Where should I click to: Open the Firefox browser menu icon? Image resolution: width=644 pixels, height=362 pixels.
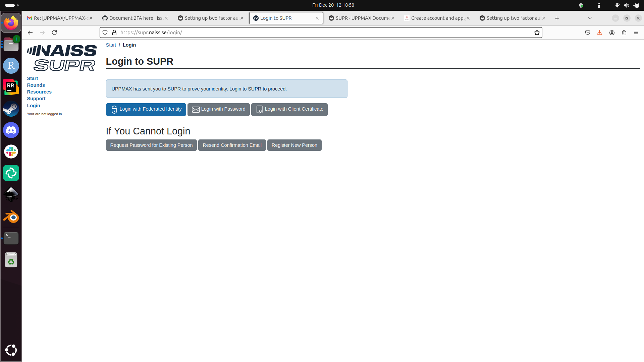point(636,32)
